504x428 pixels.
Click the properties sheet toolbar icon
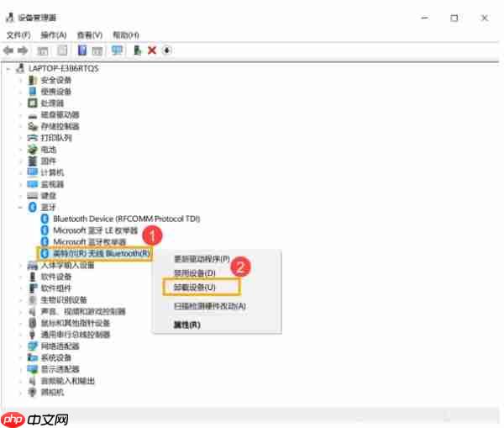click(62, 50)
